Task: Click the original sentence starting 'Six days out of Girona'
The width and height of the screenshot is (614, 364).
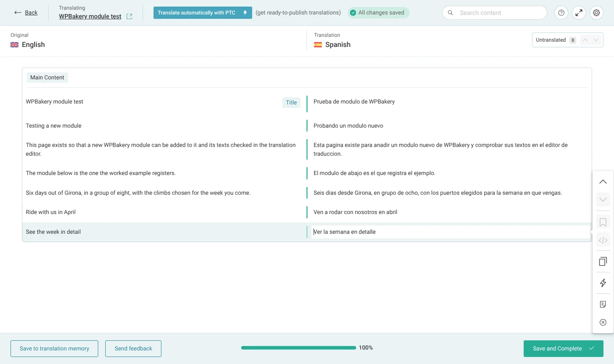Action: pyautogui.click(x=138, y=193)
